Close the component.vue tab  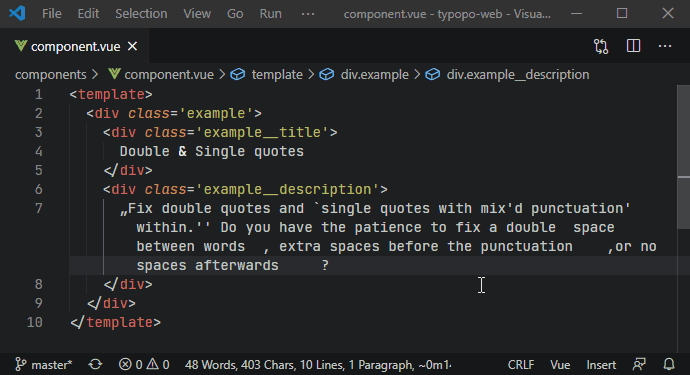pyautogui.click(x=132, y=46)
